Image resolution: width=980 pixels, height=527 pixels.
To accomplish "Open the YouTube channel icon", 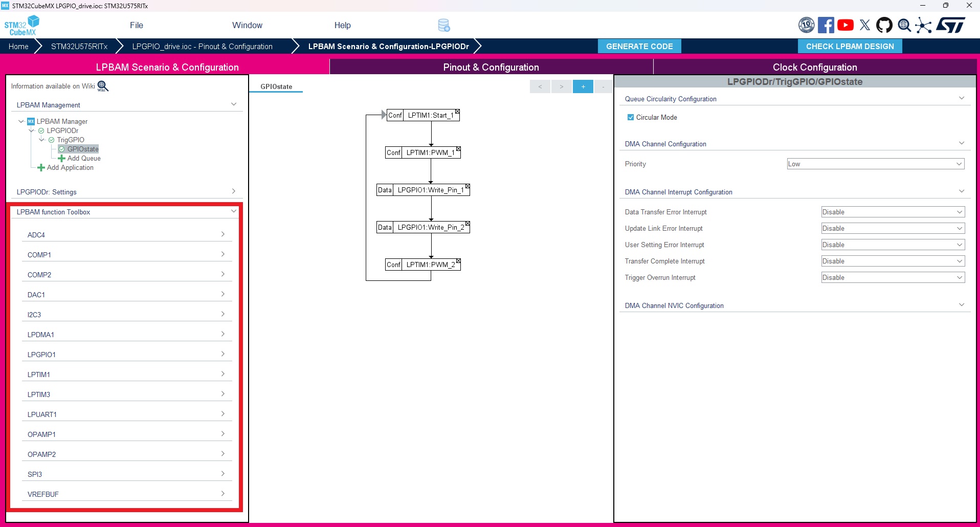I will [845, 25].
